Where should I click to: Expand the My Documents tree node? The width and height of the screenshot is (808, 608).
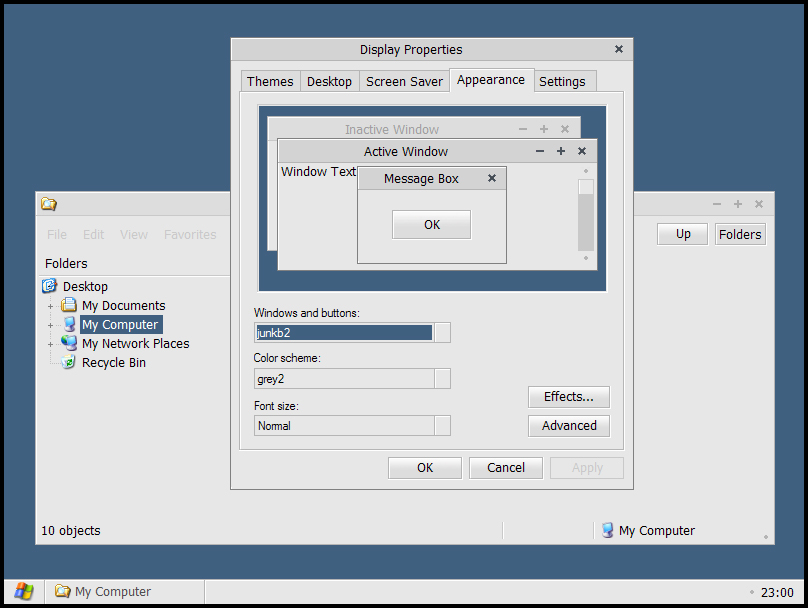[50, 307]
